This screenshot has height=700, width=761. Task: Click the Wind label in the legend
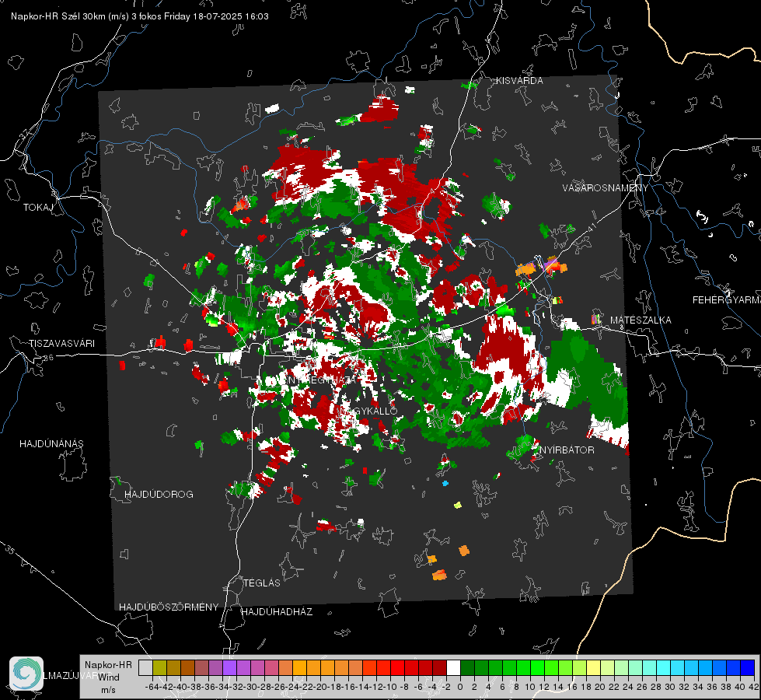109,677
